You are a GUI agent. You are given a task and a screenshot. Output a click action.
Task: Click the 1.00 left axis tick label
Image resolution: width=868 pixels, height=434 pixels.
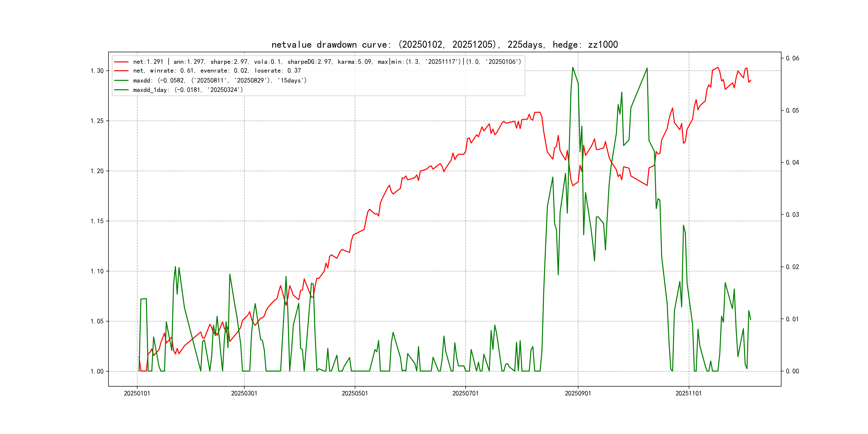click(x=97, y=371)
